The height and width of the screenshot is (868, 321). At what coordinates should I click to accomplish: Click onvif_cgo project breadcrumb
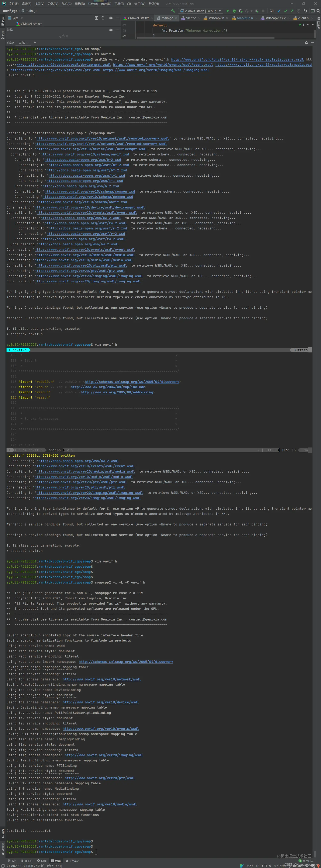[10, 11]
